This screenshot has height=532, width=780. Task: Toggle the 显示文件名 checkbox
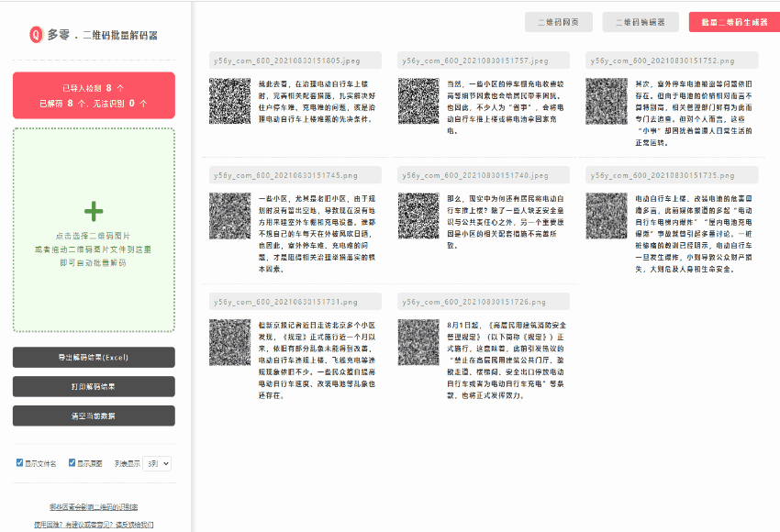tap(20, 463)
